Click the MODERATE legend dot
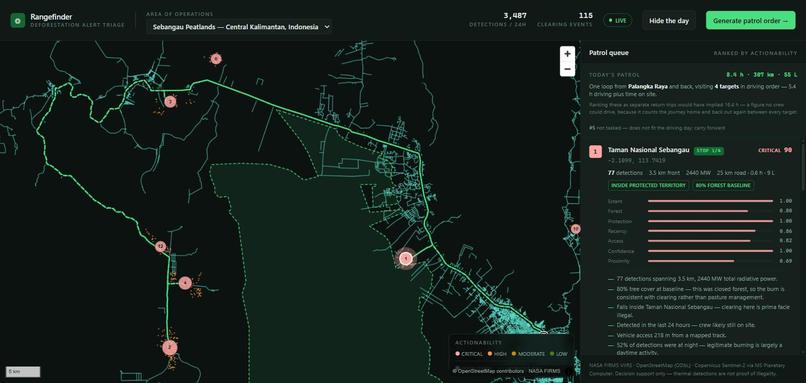This screenshot has width=806, height=383. tap(513, 354)
